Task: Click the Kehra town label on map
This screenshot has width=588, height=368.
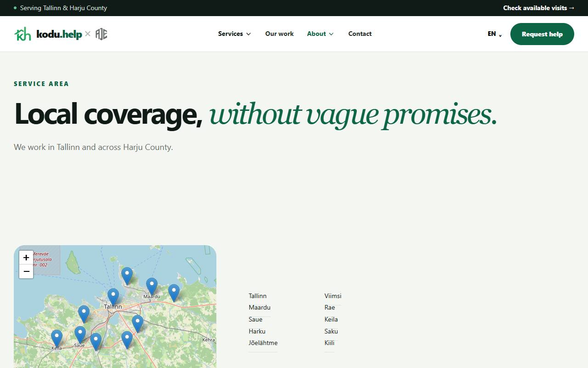Action: (x=209, y=340)
